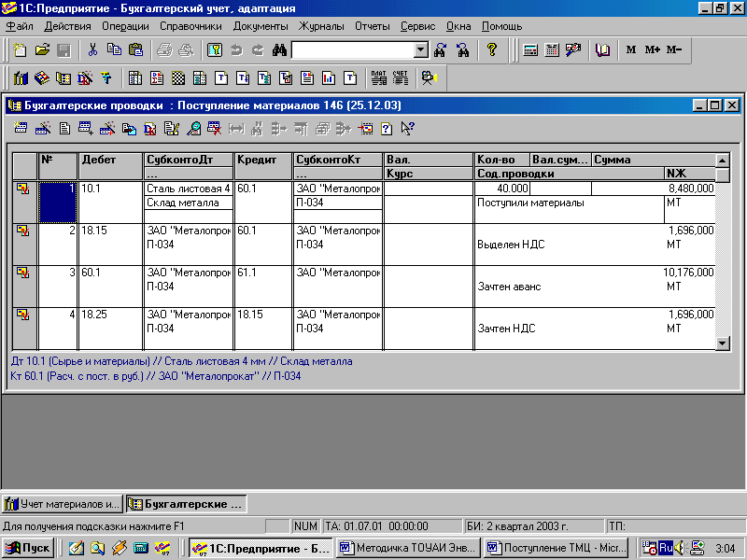This screenshot has height=560, width=747.
Task: Click the magic wand typical operation icon
Action: [43, 129]
